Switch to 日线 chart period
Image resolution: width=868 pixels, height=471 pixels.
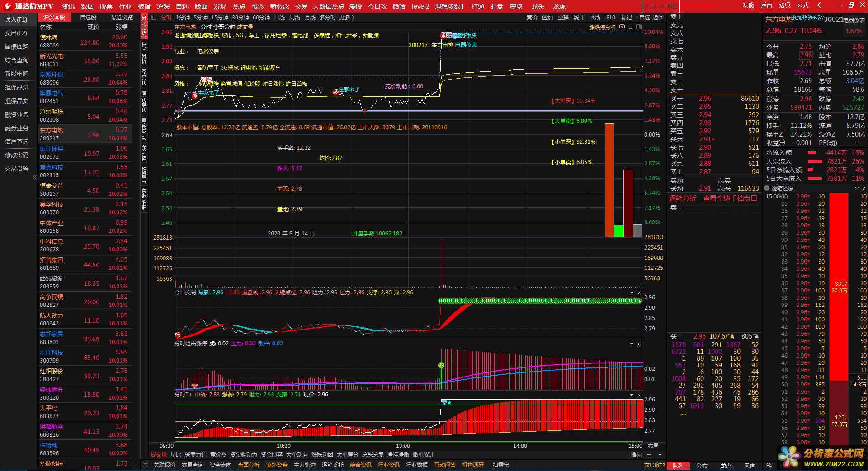point(279,18)
